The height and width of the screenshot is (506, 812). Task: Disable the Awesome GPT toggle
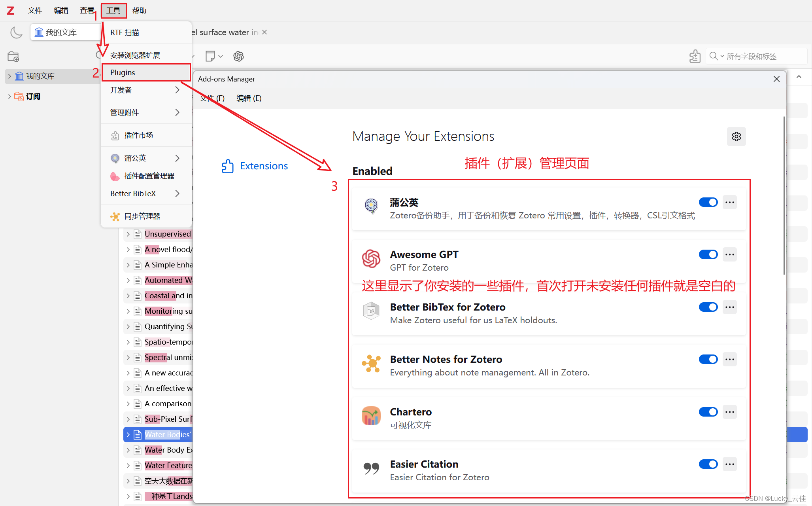coord(708,254)
